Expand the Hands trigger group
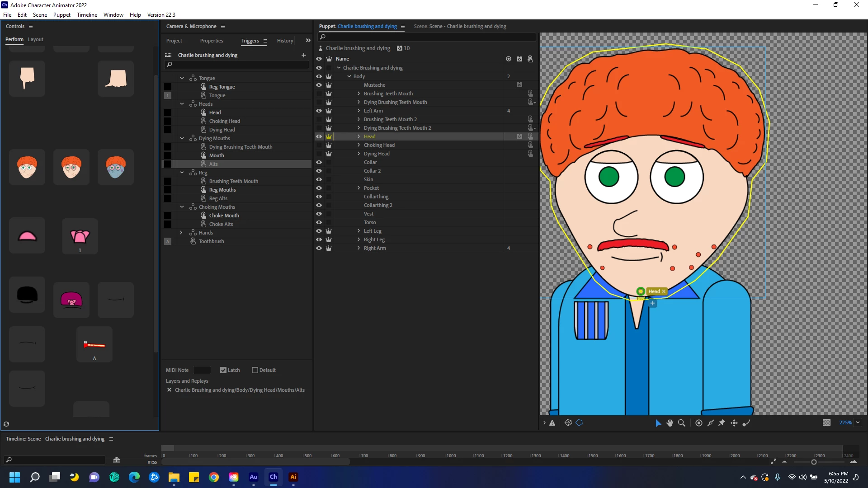Viewport: 868px width, 488px height. coord(181,233)
